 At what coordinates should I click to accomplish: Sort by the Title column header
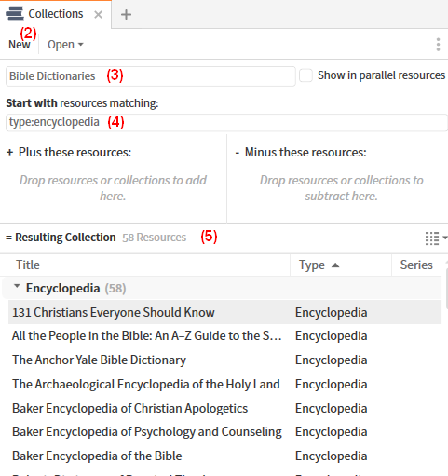tap(28, 265)
